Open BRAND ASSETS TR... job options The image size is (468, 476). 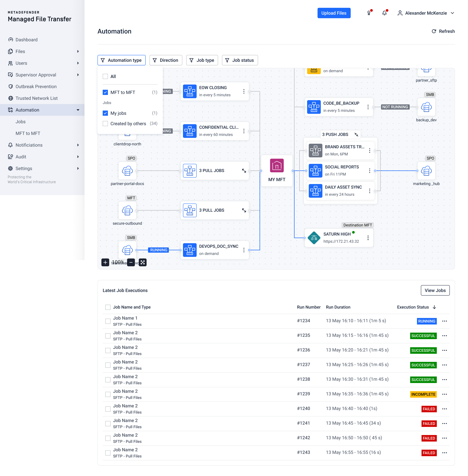[x=369, y=151]
